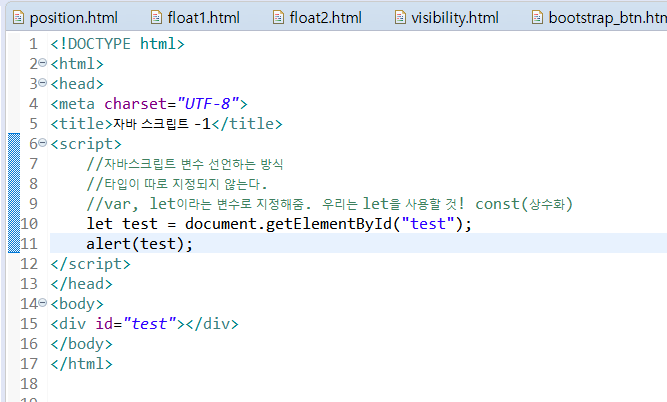Place cursor in title text 자바 스크립트 -1
The width and height of the screenshot is (667, 402).
(162, 124)
